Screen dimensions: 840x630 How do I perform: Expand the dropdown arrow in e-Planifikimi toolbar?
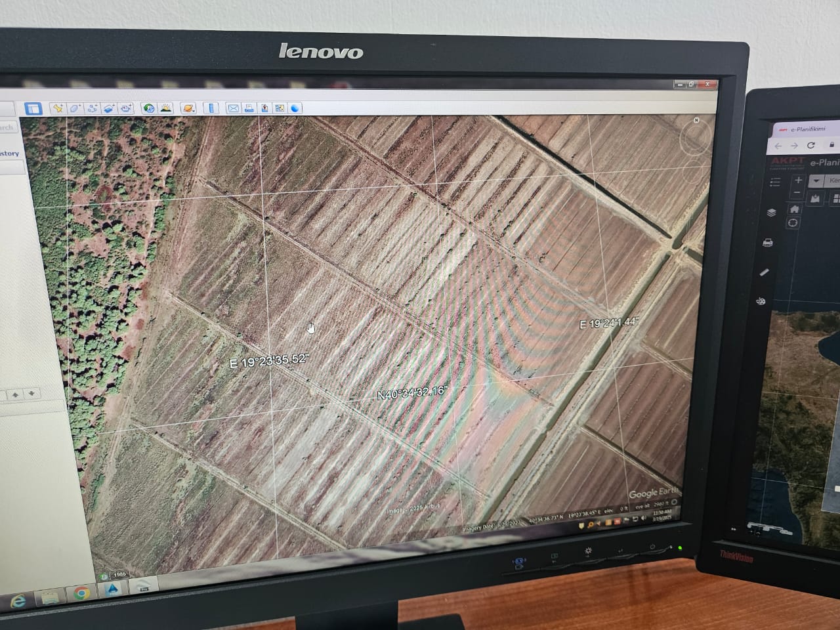point(816,180)
